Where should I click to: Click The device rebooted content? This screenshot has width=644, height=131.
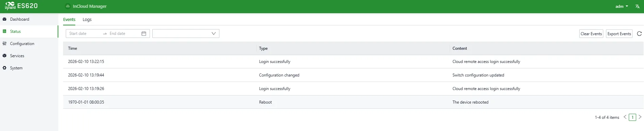point(470,102)
